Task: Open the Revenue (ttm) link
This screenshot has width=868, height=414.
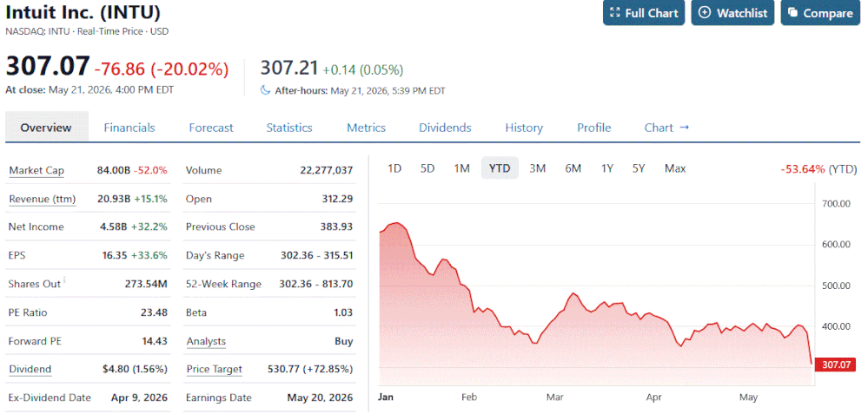Action: pos(42,199)
